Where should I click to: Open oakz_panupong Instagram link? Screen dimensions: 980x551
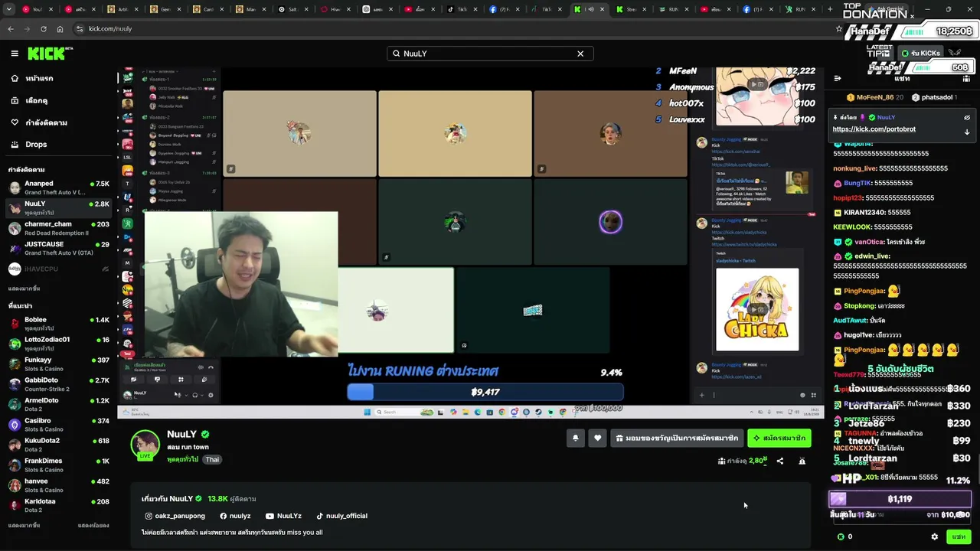175,516
